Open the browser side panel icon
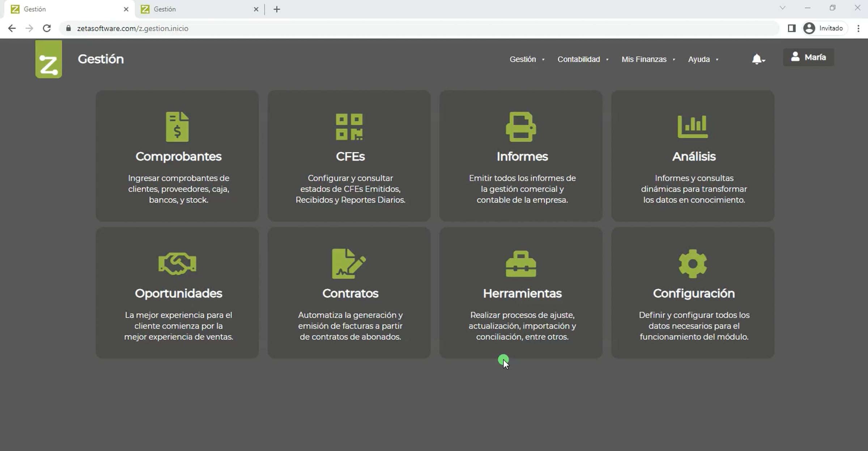This screenshot has height=451, width=868. 791,28
